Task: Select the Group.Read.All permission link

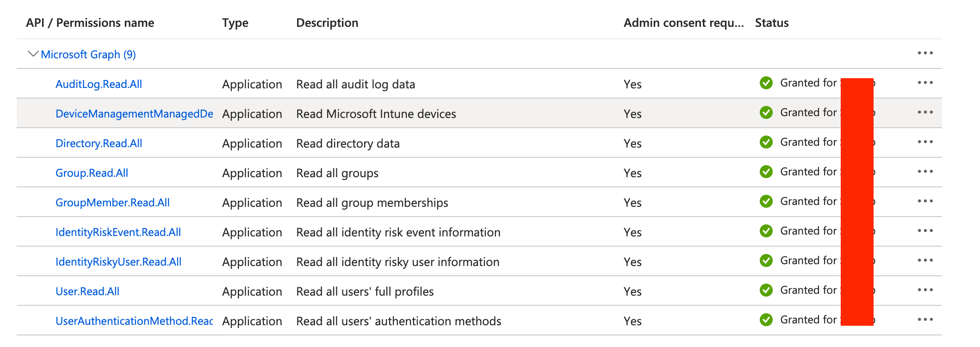Action: tap(92, 173)
